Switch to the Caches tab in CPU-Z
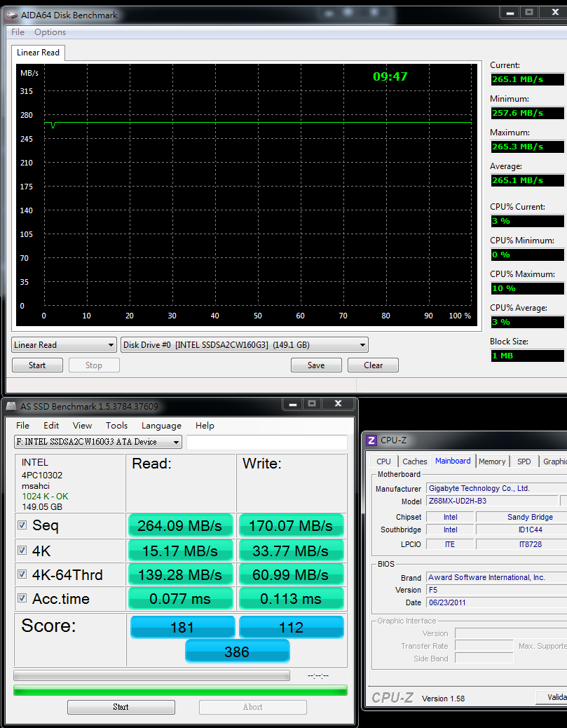 (414, 461)
